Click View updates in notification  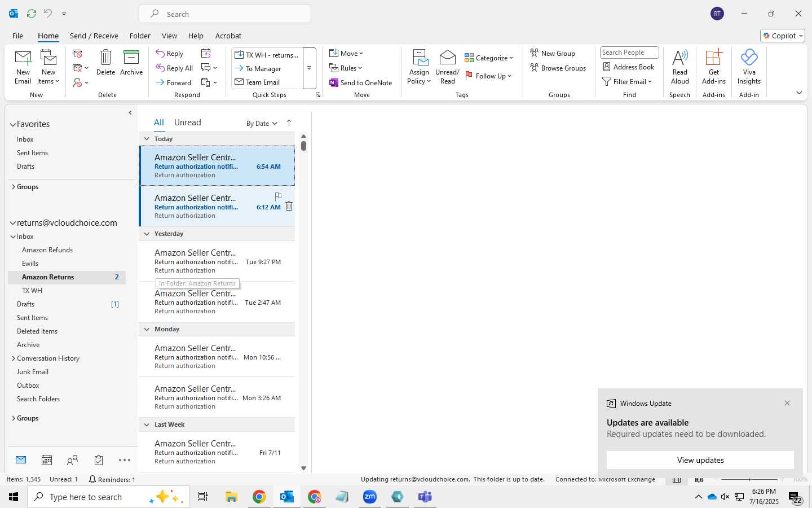click(x=700, y=460)
